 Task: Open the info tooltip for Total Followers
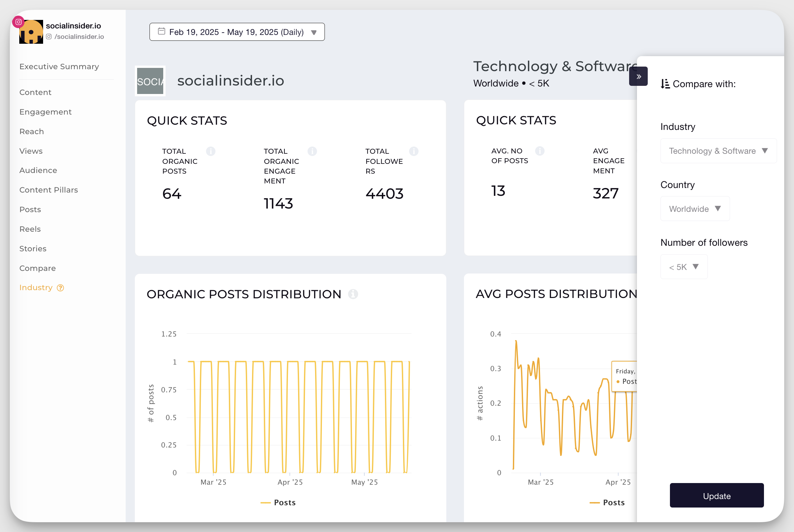pyautogui.click(x=414, y=151)
